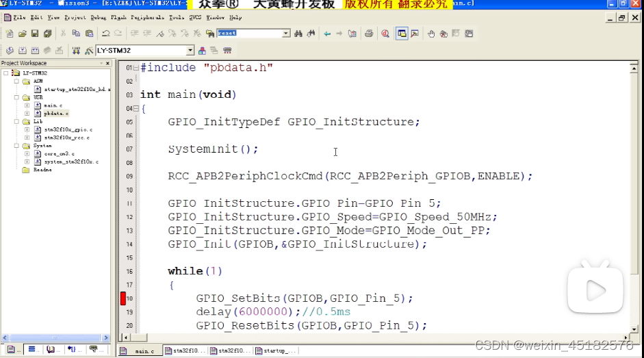Screen dimensions: 644x358
Task: Select stm32f10x_rcc.c in project tree
Action: [x=67, y=138]
